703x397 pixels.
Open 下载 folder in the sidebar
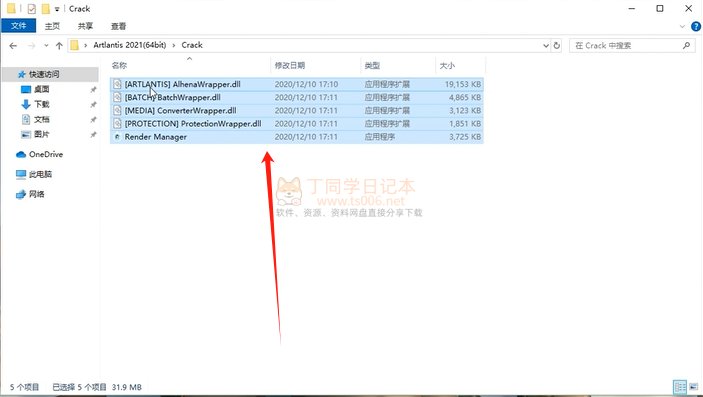41,104
